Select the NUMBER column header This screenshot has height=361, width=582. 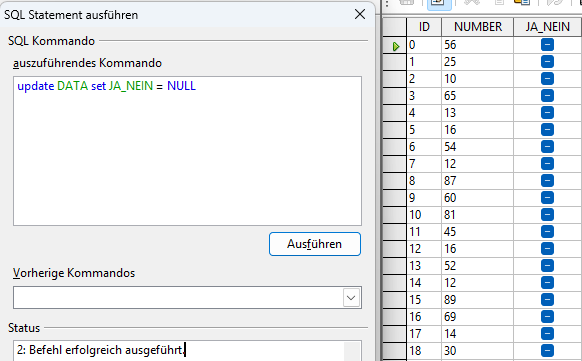[x=478, y=27]
